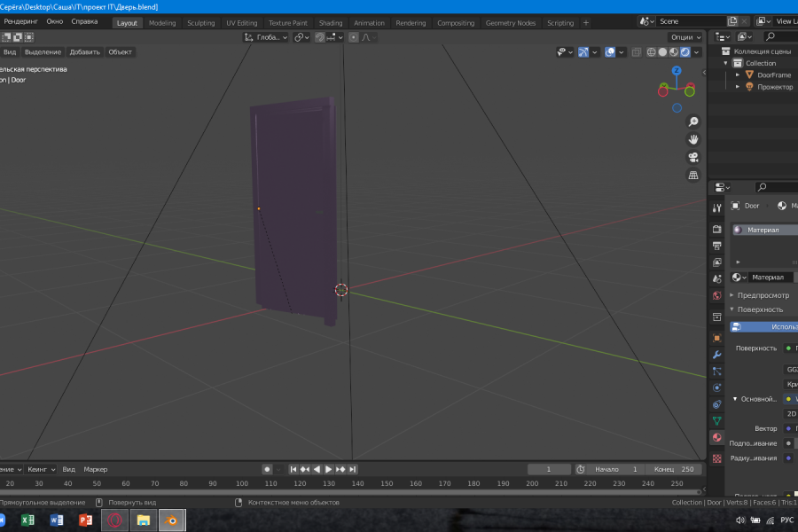This screenshot has height=532, width=798.
Task: Open the World properties globe tab
Action: pos(716,296)
